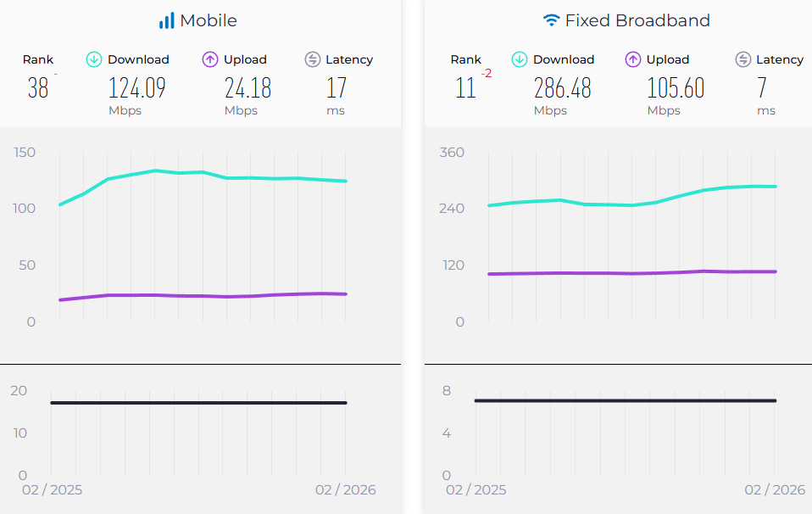The width and height of the screenshot is (812, 514).
Task: Click the Mobile teal download chart line
Action: pos(203,172)
